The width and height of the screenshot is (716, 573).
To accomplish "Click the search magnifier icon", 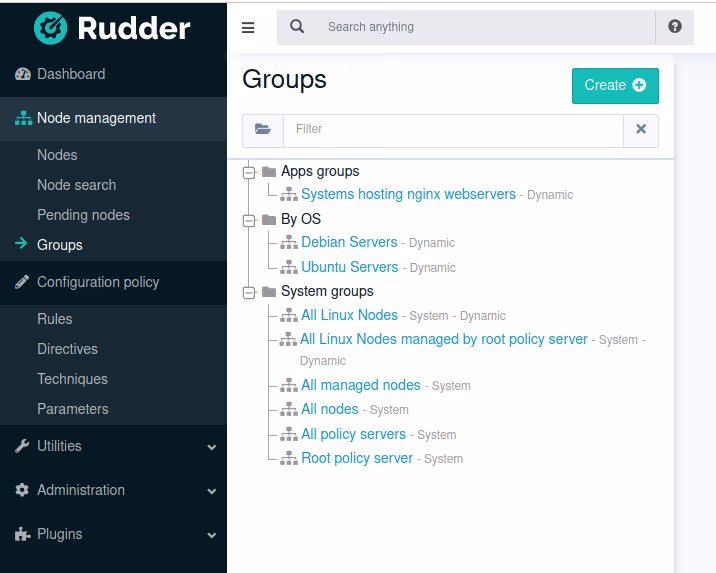I will click(297, 27).
